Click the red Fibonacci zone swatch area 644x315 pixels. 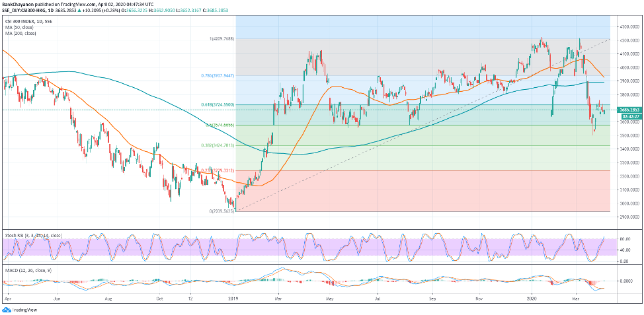click(423, 192)
